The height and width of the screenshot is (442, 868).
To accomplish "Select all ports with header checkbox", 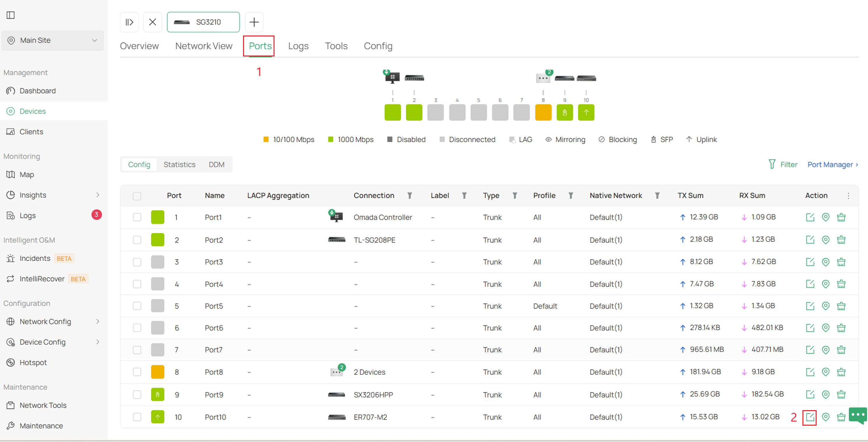I will point(137,196).
